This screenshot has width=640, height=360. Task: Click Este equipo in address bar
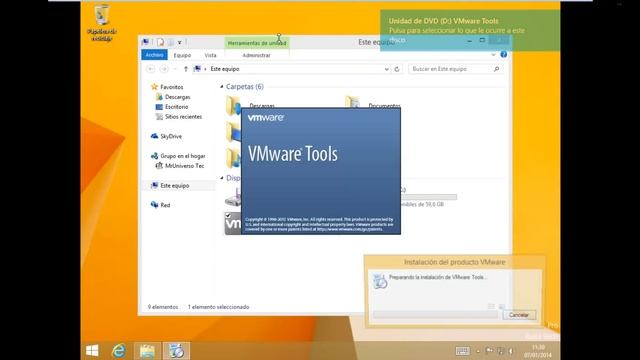coord(225,69)
